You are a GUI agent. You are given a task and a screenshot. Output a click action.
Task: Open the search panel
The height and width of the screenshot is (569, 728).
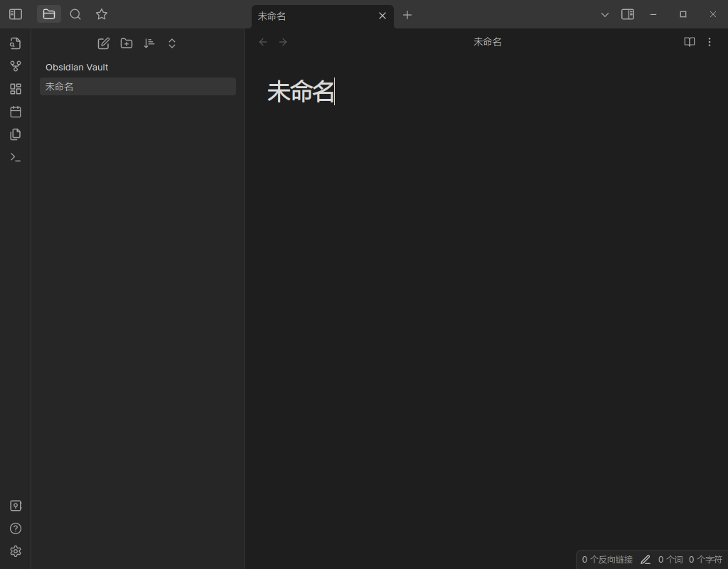pos(75,14)
